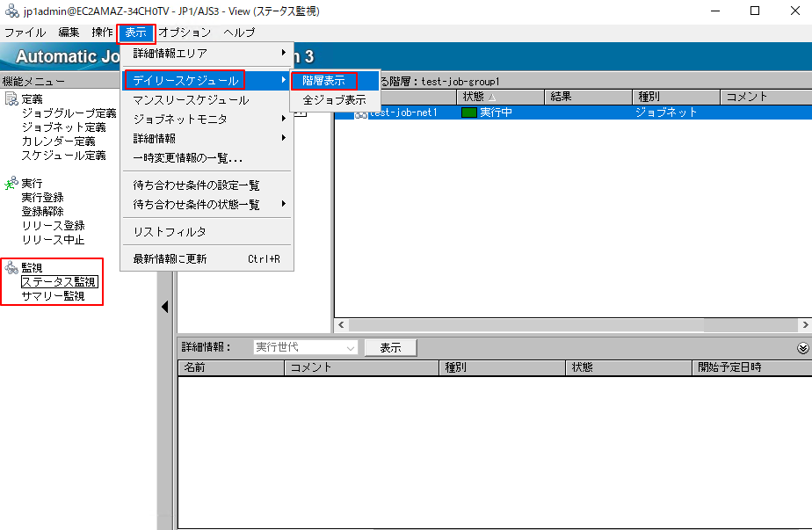The image size is (812, 530).
Task: Open the オプション menu
Action: 185,33
